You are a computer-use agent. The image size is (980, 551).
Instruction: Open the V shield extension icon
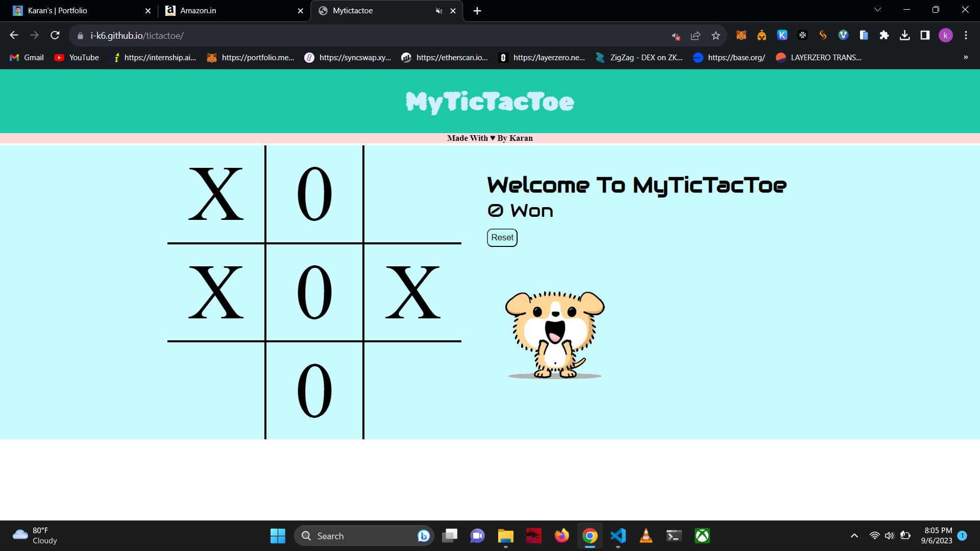(843, 35)
